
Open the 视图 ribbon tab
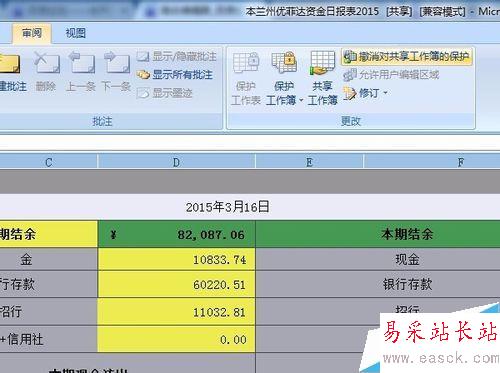(75, 33)
